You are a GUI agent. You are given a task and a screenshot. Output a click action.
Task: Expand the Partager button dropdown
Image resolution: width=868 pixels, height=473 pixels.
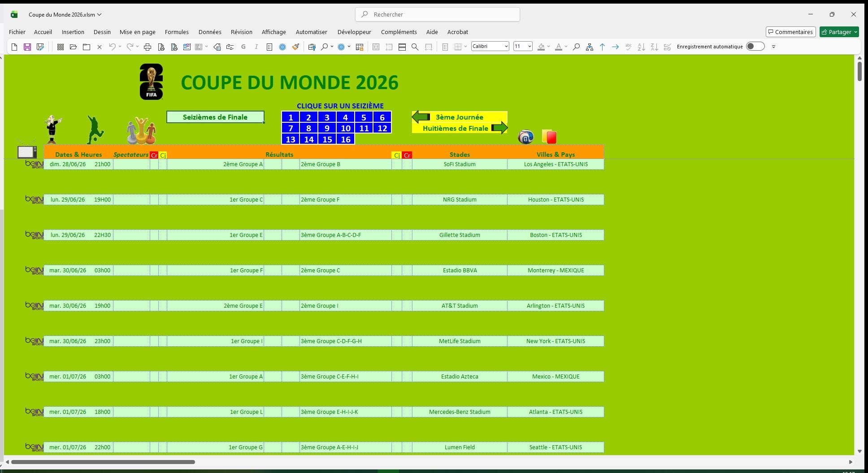(x=855, y=32)
